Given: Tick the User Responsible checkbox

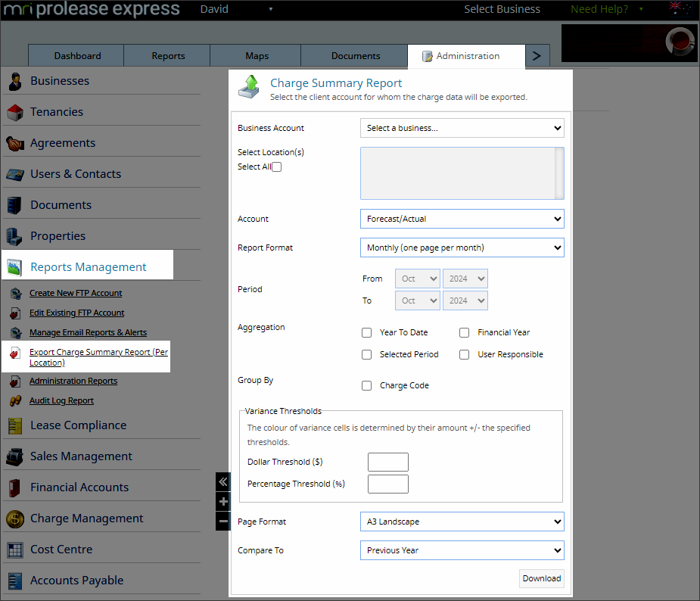Looking at the screenshot, I should 465,354.
